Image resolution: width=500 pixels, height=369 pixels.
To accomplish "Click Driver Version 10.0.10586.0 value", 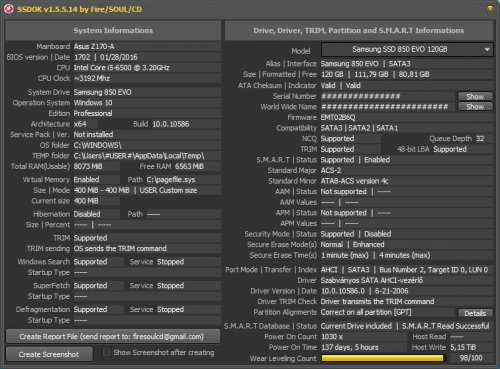I will (343, 291).
